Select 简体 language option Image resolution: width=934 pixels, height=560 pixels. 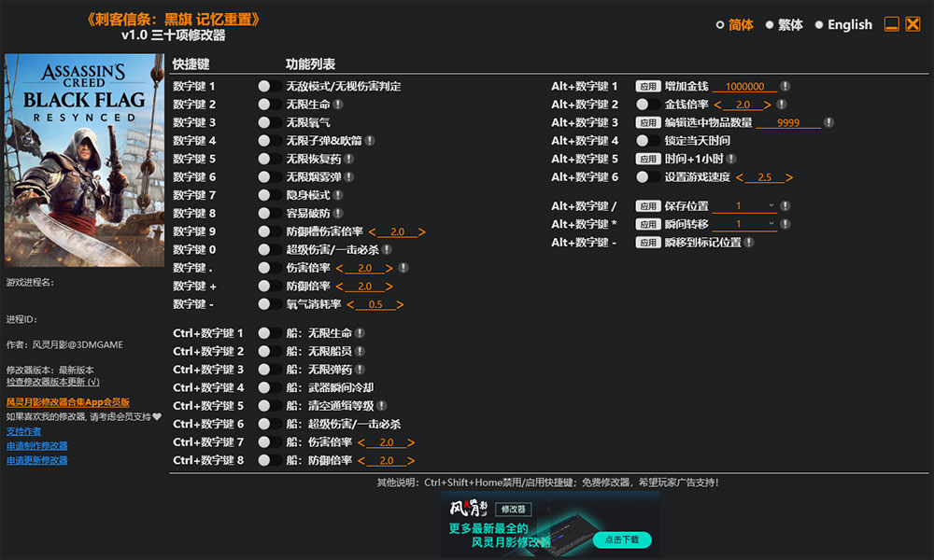(734, 24)
